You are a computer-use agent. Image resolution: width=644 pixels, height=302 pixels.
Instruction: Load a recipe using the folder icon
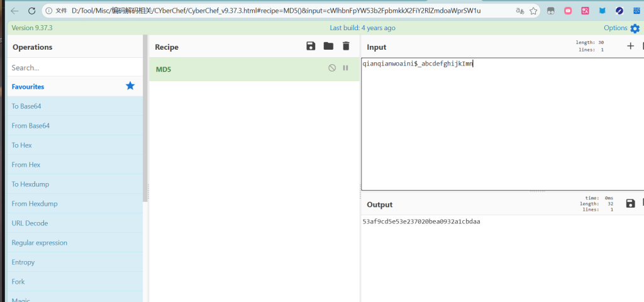(328, 47)
